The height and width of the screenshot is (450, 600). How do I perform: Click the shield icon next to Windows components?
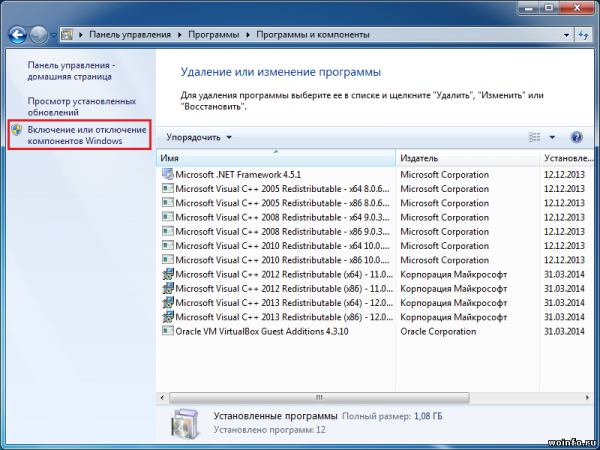point(16,130)
